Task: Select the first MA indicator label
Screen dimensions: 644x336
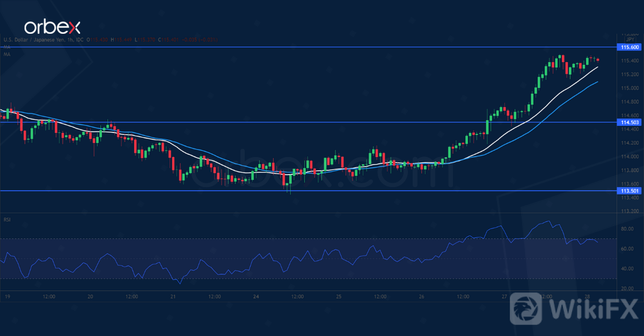Action: (x=6, y=47)
